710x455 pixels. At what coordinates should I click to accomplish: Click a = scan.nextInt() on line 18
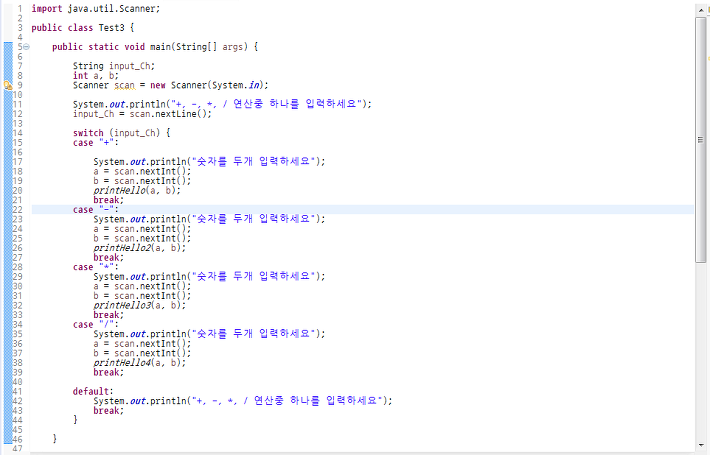click(x=142, y=171)
